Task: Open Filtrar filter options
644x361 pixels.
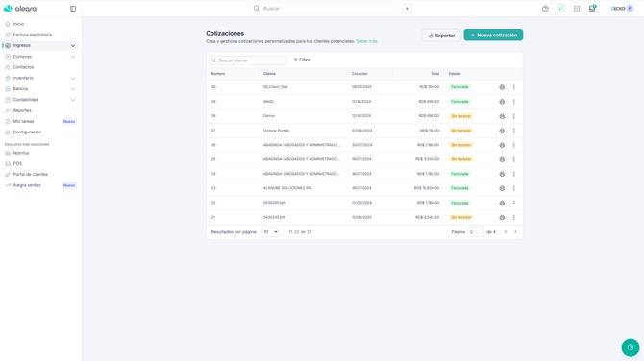Action: (x=303, y=60)
